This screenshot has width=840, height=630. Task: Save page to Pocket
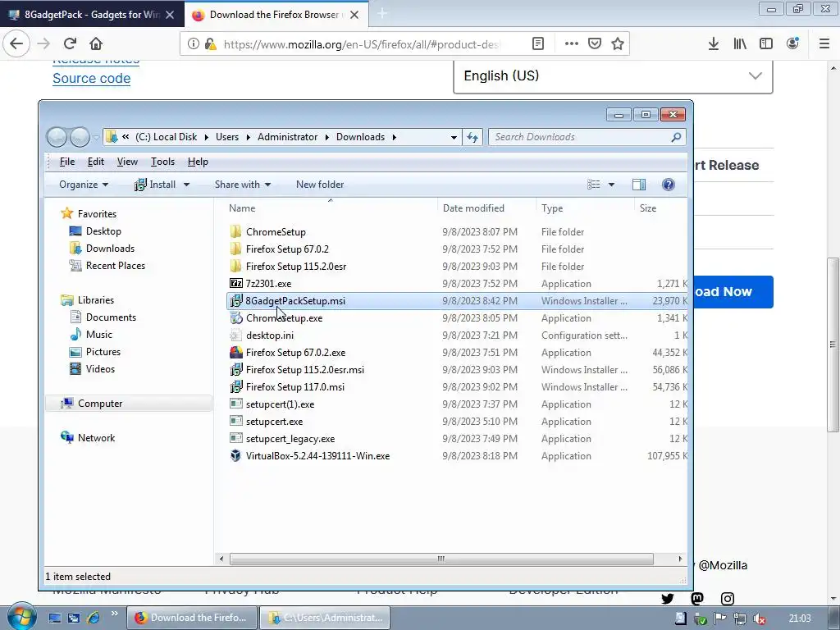click(595, 43)
